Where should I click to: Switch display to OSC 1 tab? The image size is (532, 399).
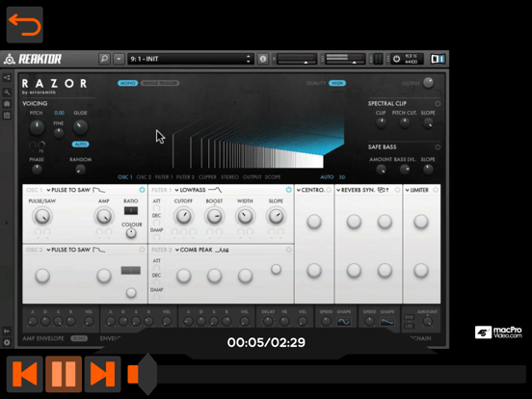(x=125, y=177)
